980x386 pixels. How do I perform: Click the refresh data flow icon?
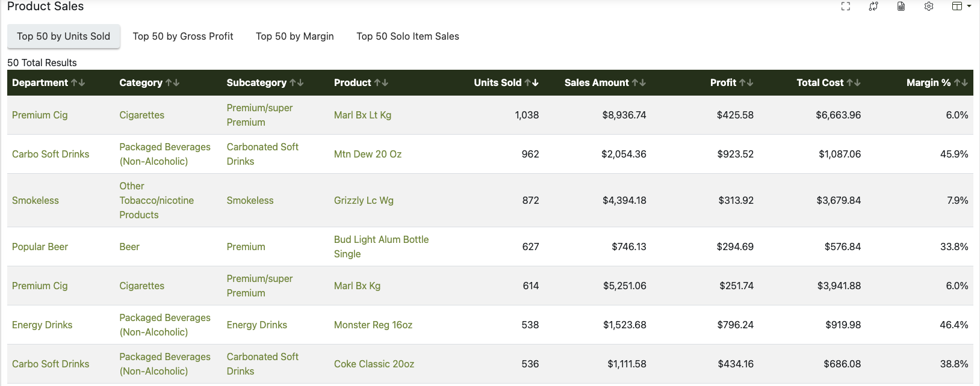(873, 7)
